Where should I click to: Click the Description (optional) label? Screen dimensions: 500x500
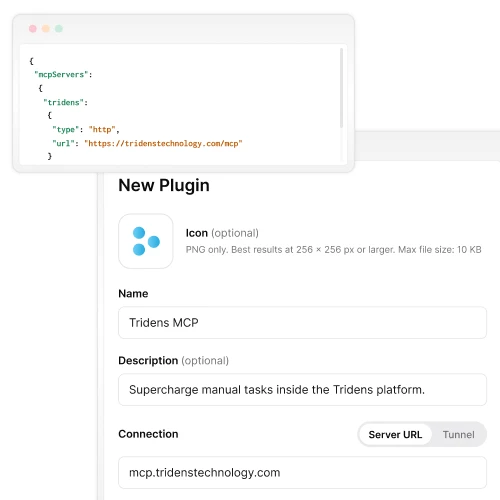click(174, 361)
